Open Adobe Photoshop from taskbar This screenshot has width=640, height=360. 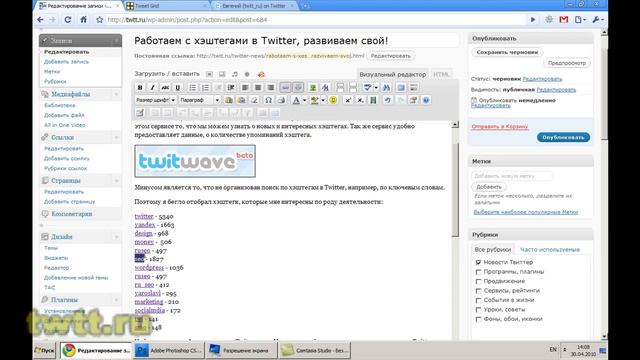coord(169,350)
